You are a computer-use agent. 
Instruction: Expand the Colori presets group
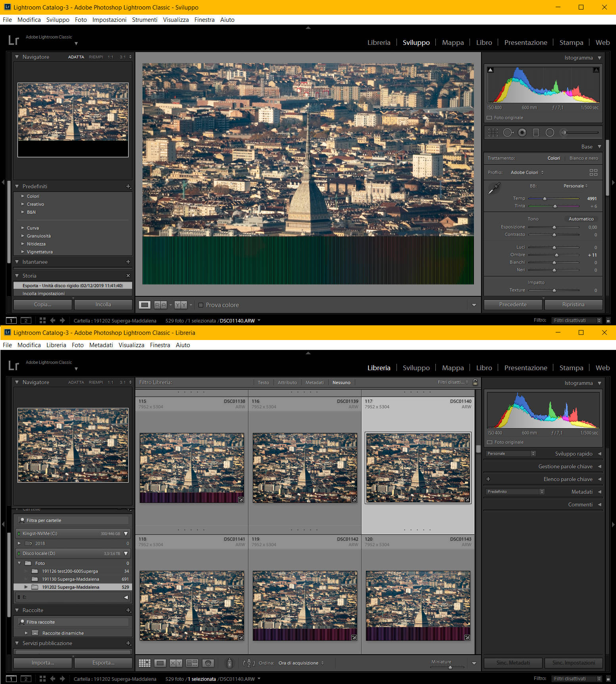coord(23,196)
